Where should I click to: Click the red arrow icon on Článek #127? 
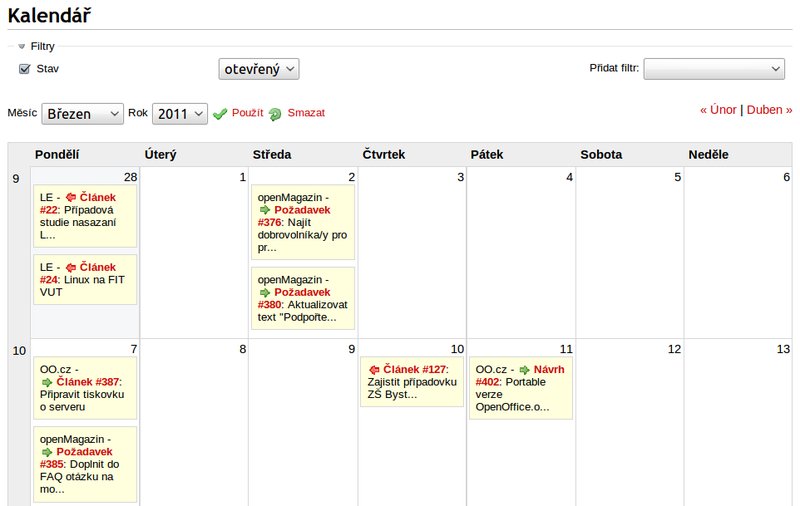(374, 370)
